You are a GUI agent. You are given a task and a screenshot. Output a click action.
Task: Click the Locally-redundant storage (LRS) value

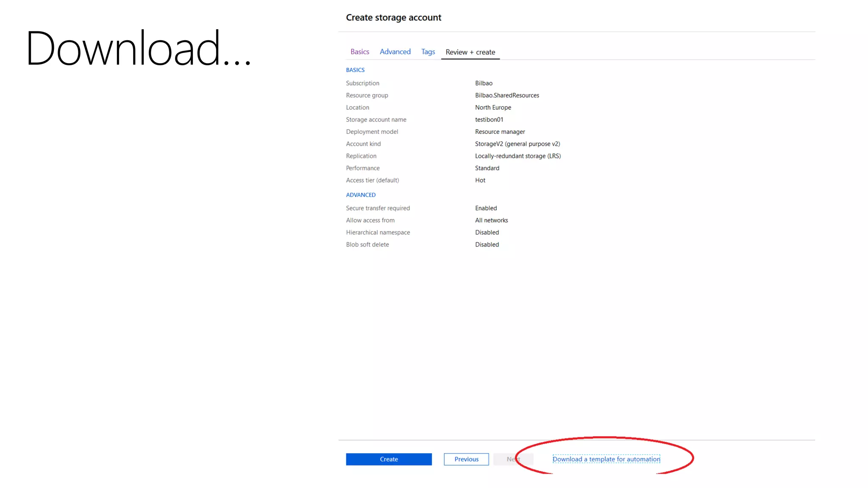point(517,156)
